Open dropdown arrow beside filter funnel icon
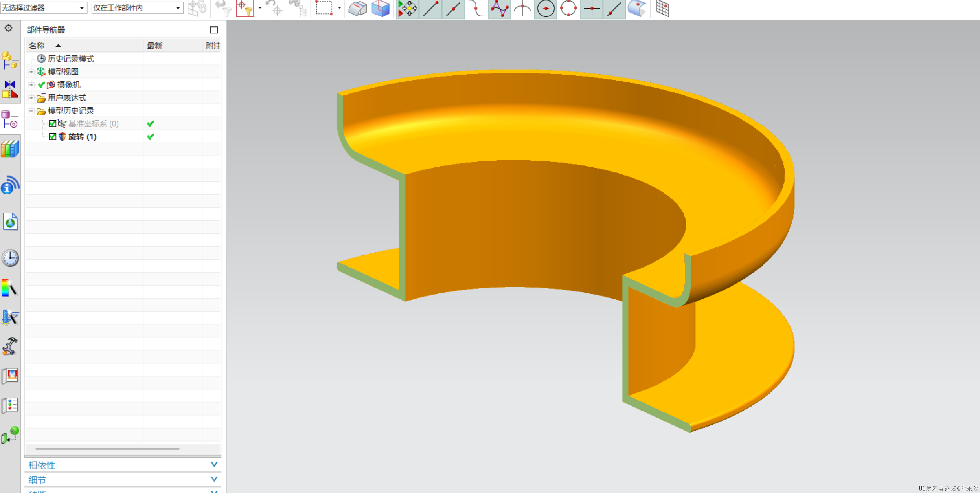 point(260,8)
